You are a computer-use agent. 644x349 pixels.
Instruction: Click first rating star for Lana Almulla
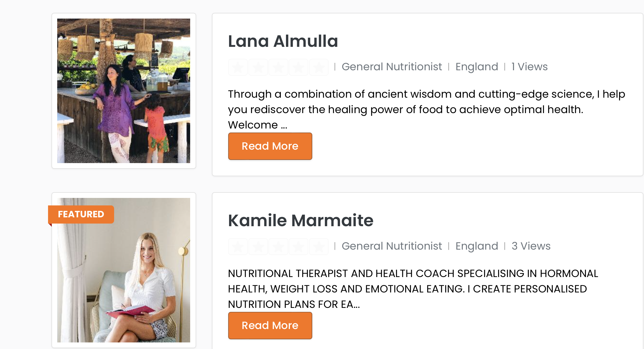[x=238, y=67]
